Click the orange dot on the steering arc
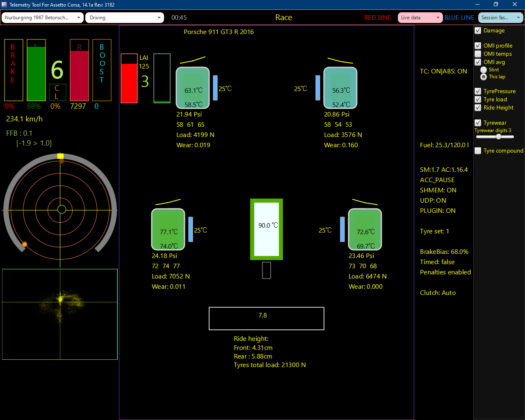 click(25, 244)
